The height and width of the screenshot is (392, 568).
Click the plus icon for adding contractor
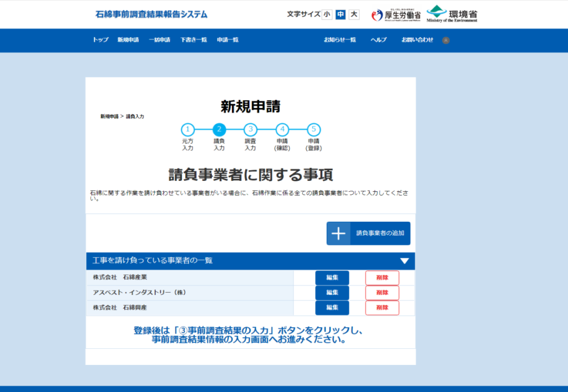point(338,233)
